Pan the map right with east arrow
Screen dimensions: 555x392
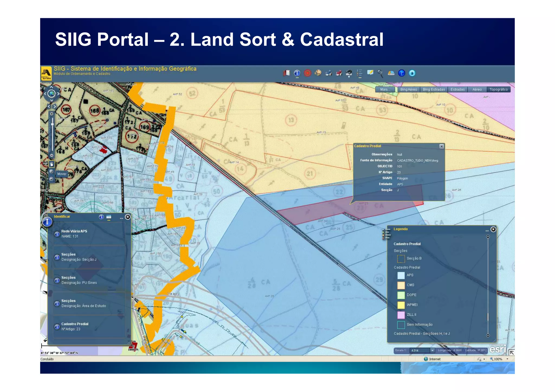tap(58, 94)
